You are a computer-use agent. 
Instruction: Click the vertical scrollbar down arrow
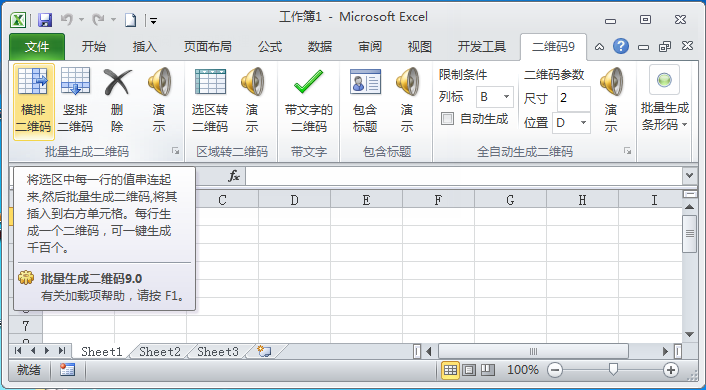[x=689, y=335]
